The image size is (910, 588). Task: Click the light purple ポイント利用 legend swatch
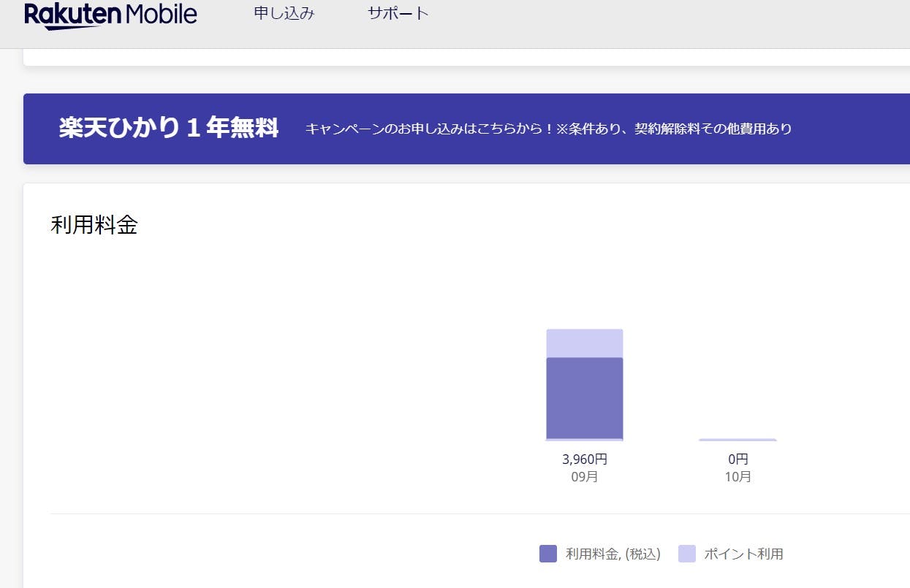[x=686, y=554]
